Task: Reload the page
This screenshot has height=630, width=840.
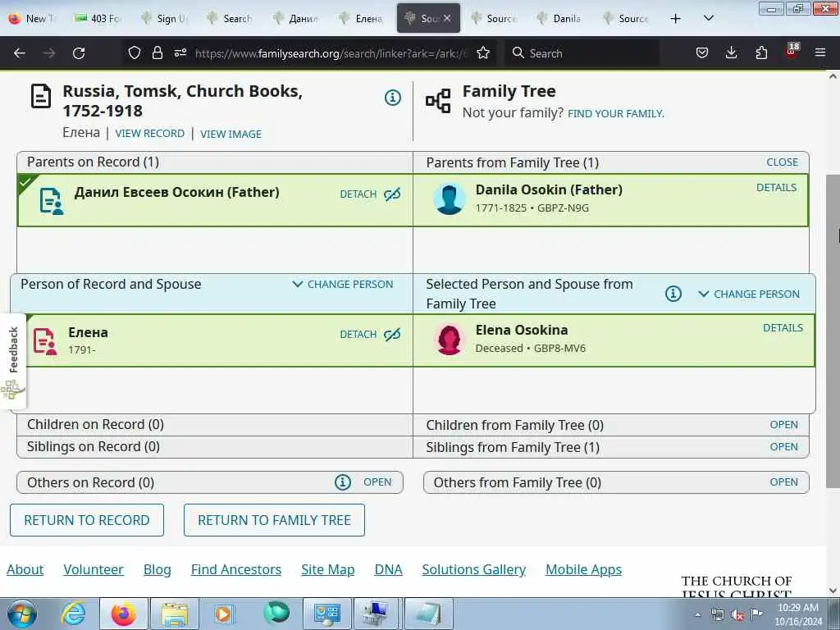Action: [79, 53]
